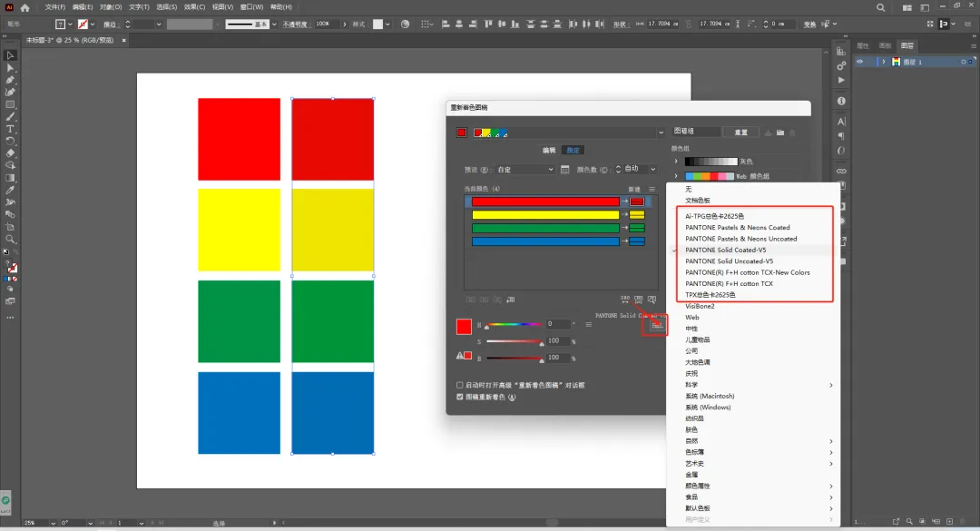Click the new color group folder icon
This screenshot has height=531, width=980.
pos(780,133)
